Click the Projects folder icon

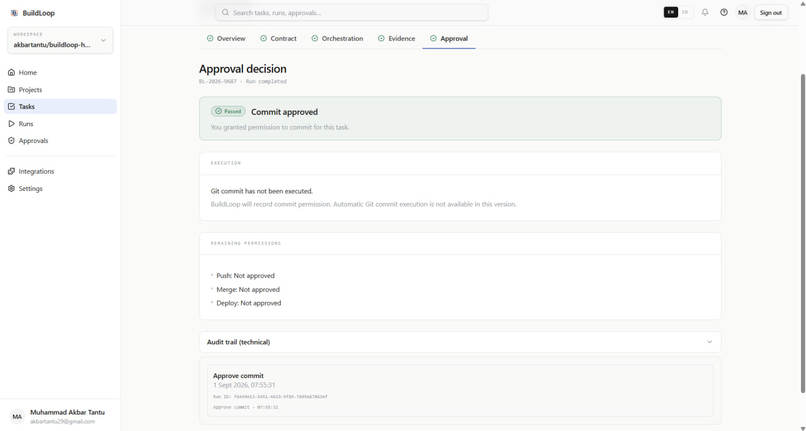(11, 89)
